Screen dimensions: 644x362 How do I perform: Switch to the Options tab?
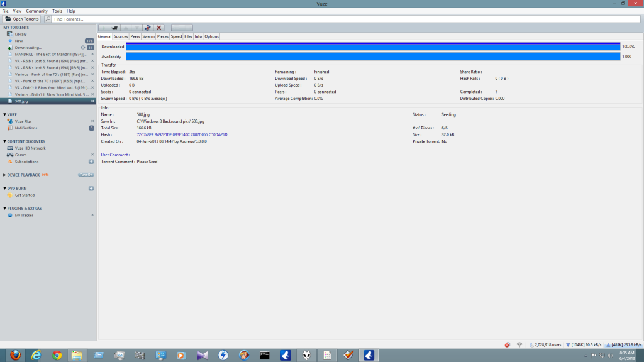[211, 36]
